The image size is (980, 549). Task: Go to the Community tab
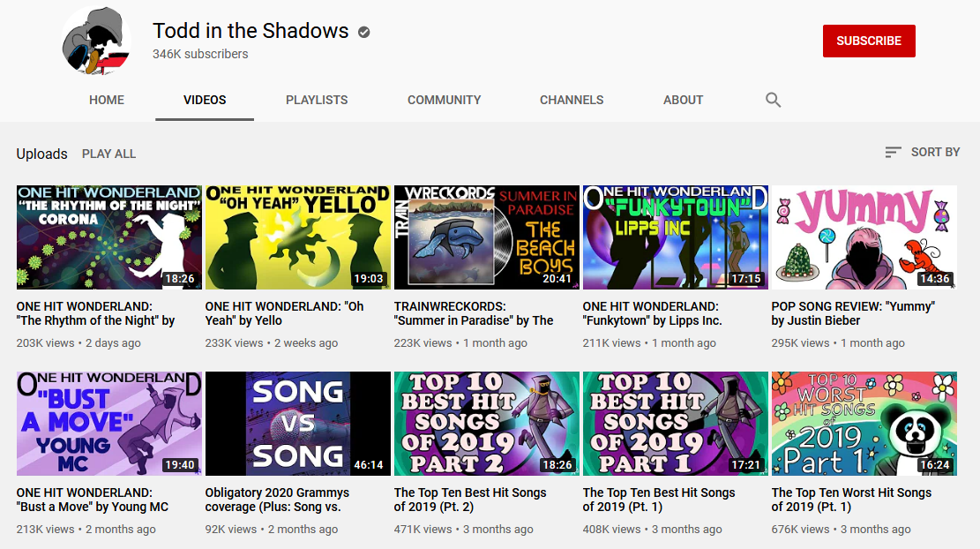point(445,100)
